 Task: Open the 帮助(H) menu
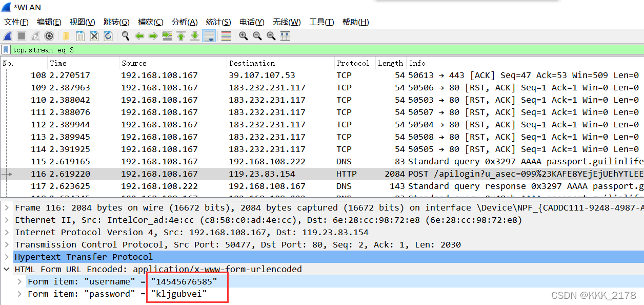pyautogui.click(x=356, y=22)
